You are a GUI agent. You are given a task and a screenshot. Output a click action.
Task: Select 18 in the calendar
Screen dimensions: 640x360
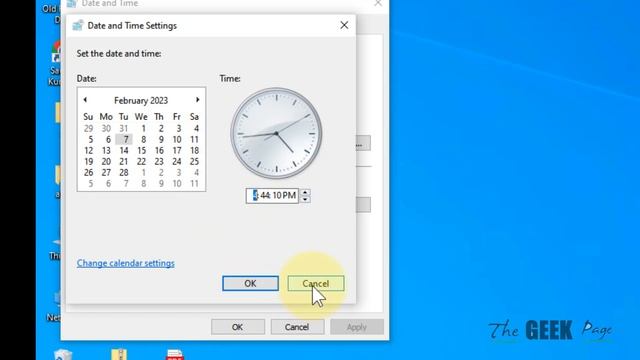coord(194,151)
